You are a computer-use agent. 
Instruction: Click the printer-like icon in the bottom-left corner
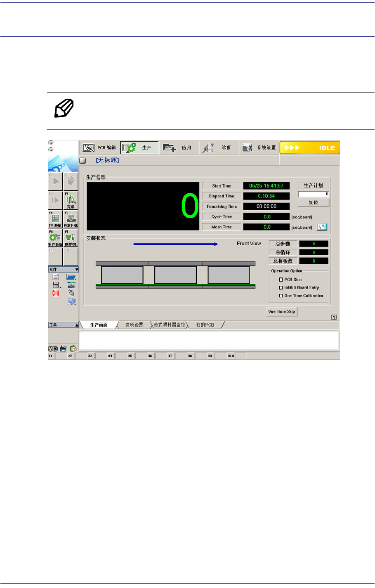pyautogui.click(x=63, y=349)
